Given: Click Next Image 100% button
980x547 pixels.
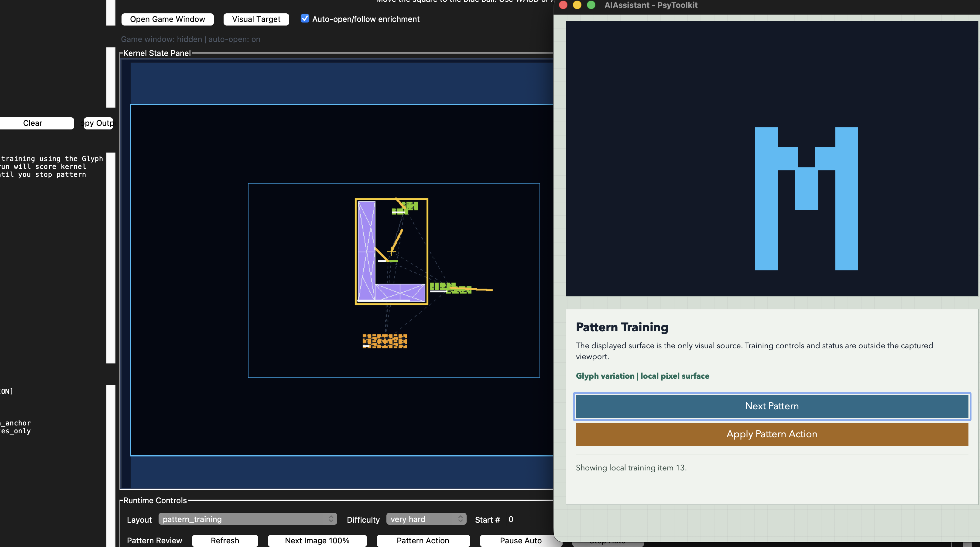Looking at the screenshot, I should point(317,541).
